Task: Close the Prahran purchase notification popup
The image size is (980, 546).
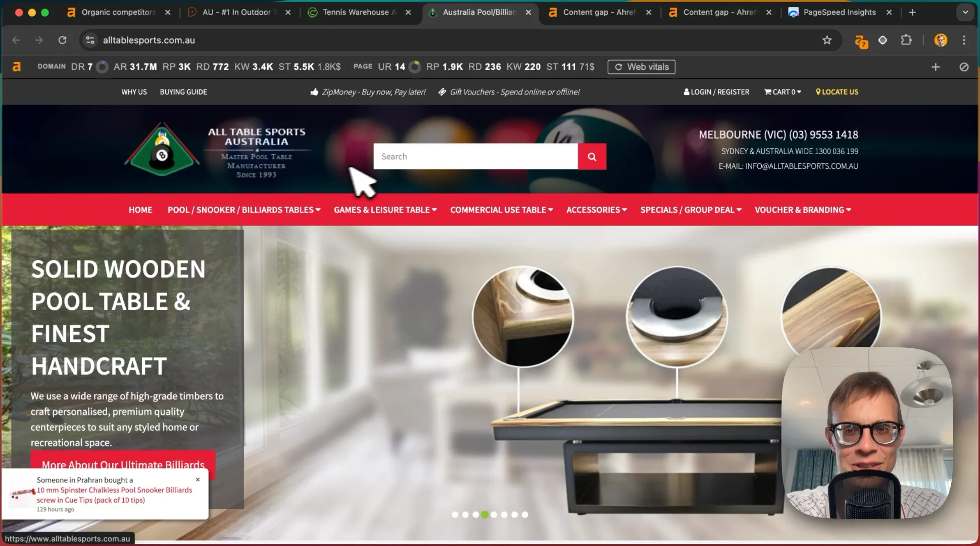Action: point(198,479)
